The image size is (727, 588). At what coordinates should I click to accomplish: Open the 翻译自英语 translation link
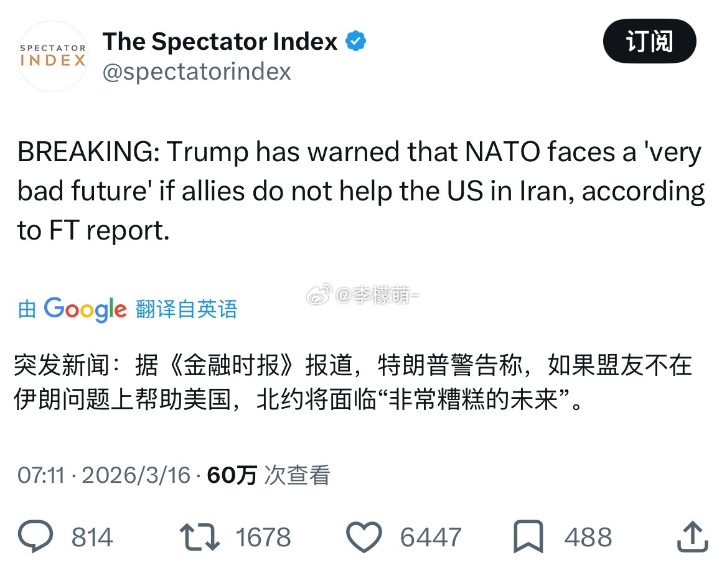pos(184,309)
